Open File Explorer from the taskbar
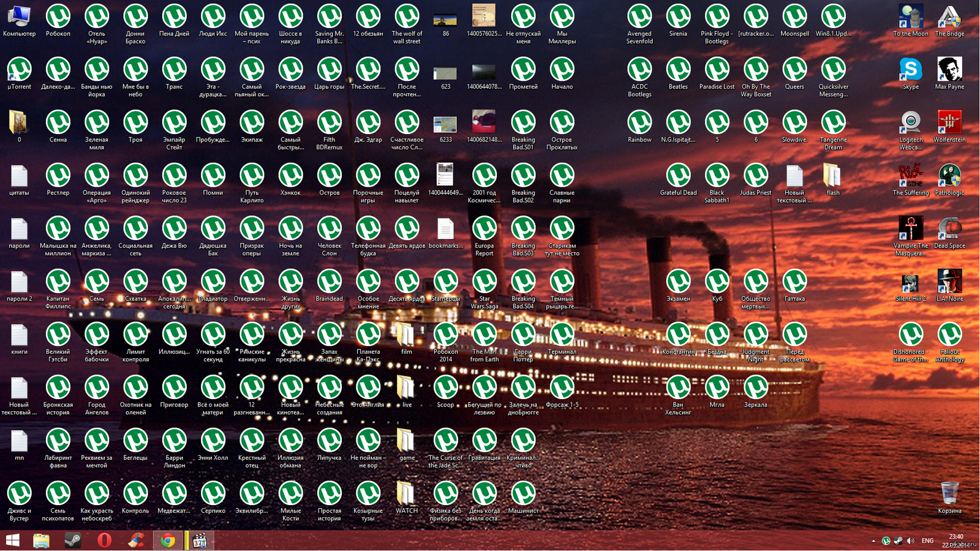Viewport: 980px width, 551px height. click(41, 540)
